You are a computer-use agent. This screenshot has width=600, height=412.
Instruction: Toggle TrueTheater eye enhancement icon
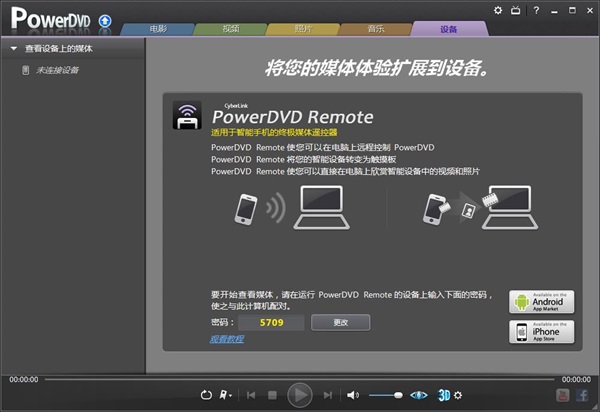(x=419, y=395)
